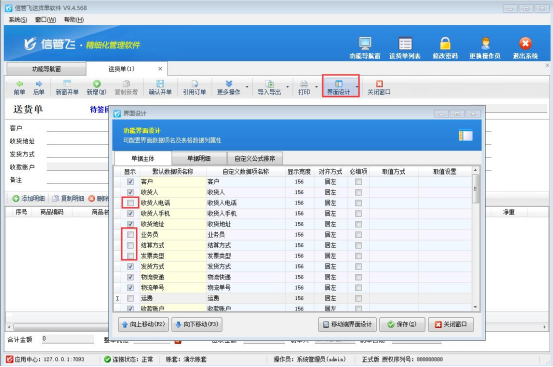Click the 向上移动(F2) button
Viewport: 553px width, 367px height.
(x=143, y=324)
